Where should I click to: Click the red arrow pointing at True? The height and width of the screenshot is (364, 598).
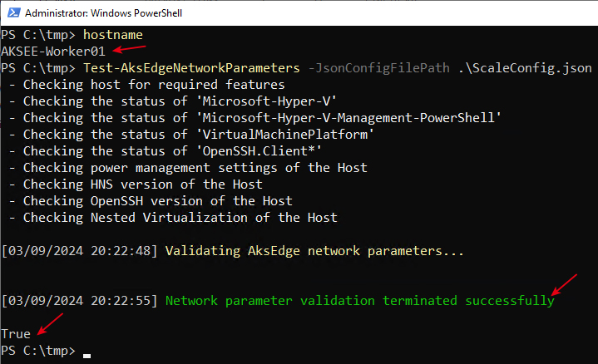point(50,324)
